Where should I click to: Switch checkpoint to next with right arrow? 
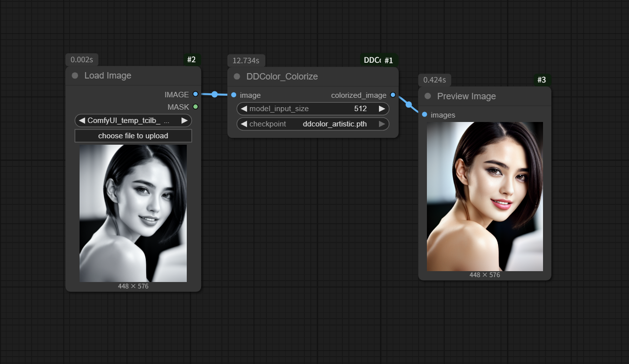coord(382,124)
